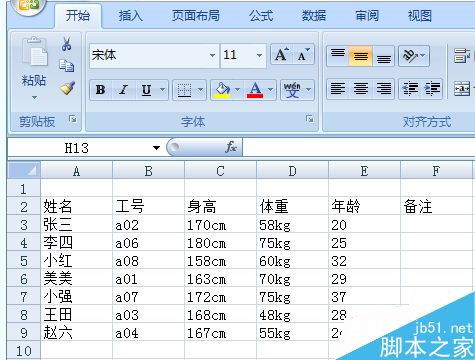This screenshot has width=475, height=360.
Task: Select row 2 header
Action: click(24, 207)
